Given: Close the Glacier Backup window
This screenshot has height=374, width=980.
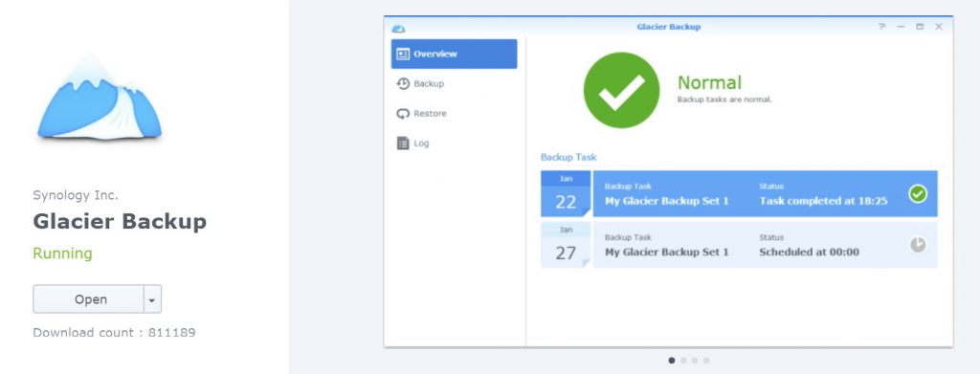Looking at the screenshot, I should point(939,26).
